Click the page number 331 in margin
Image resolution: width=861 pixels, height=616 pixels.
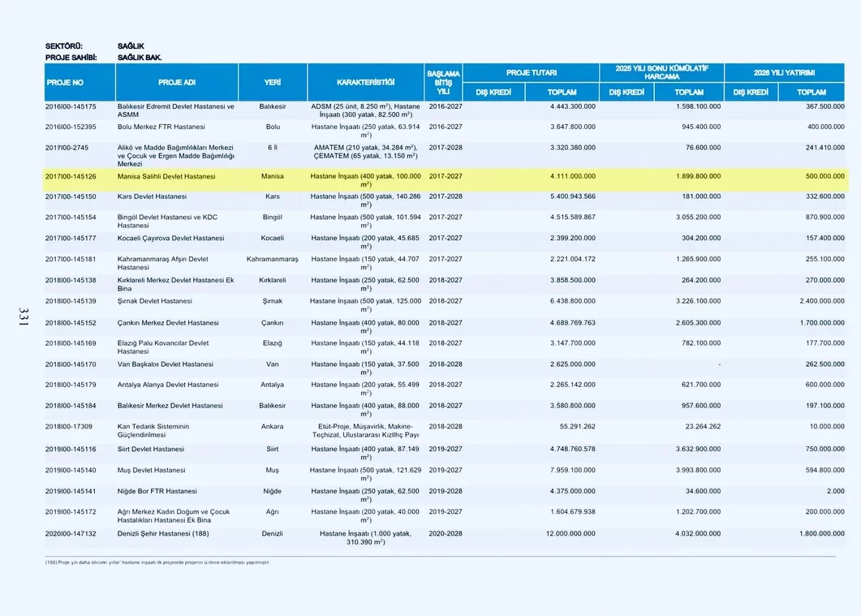(23, 317)
